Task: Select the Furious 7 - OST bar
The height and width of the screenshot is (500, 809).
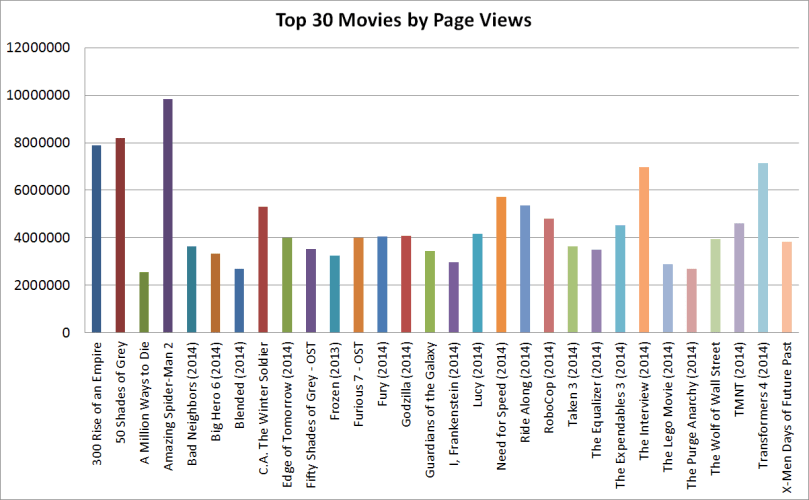Action: coord(358,285)
